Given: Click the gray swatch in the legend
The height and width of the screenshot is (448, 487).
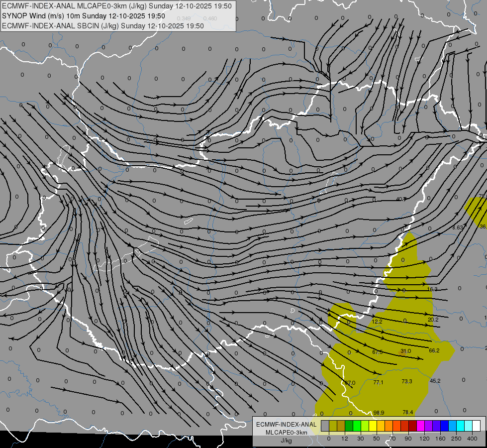Looking at the screenshot, I should click(325, 426).
